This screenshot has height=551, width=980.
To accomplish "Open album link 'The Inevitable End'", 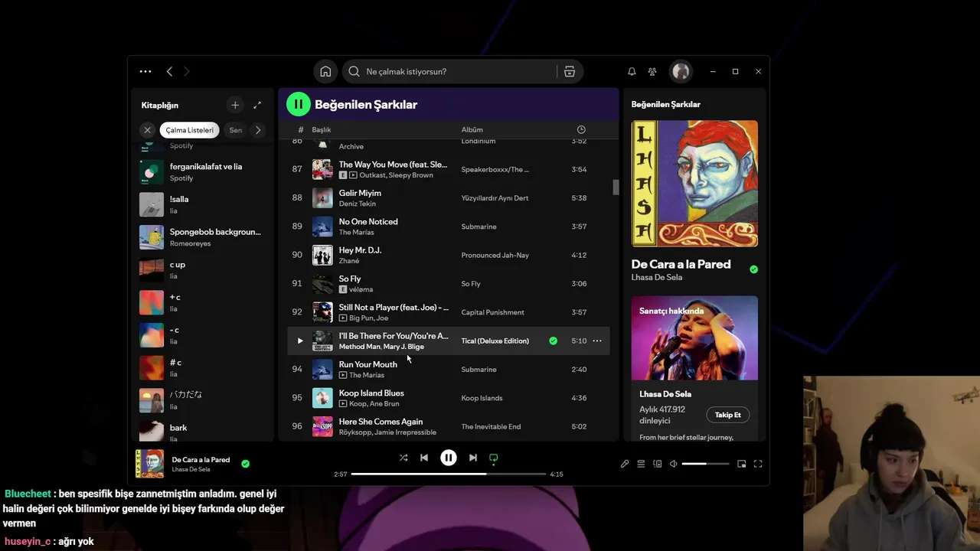I will tap(491, 426).
